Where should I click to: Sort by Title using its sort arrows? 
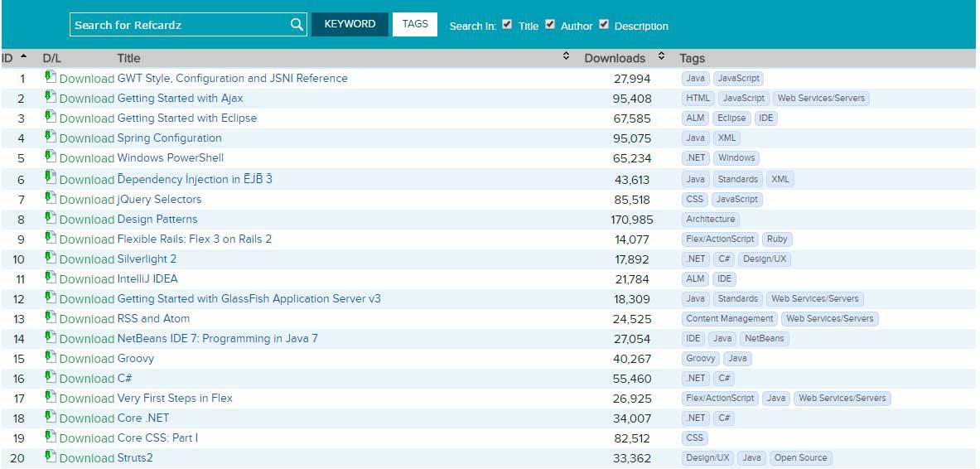click(x=567, y=56)
